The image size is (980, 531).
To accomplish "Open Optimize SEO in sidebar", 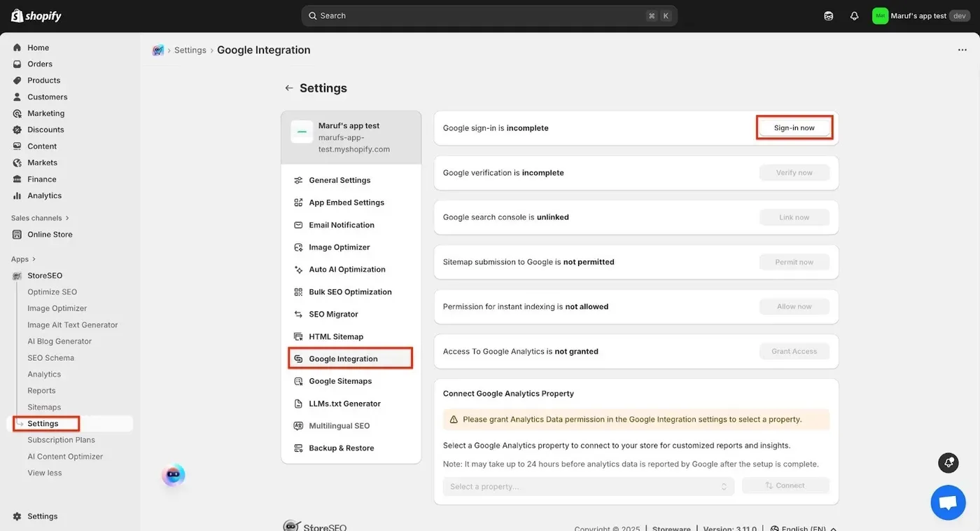I will (x=52, y=292).
